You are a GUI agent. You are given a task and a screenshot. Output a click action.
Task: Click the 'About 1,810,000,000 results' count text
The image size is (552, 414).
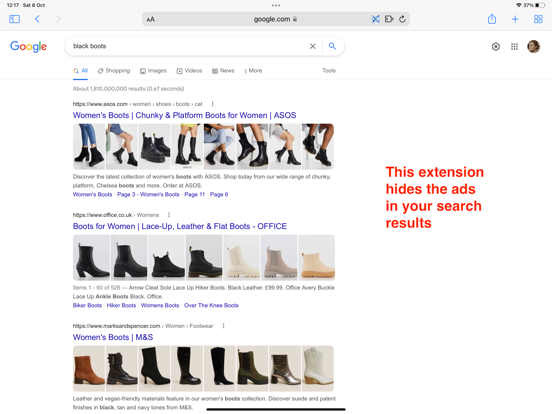tap(128, 89)
